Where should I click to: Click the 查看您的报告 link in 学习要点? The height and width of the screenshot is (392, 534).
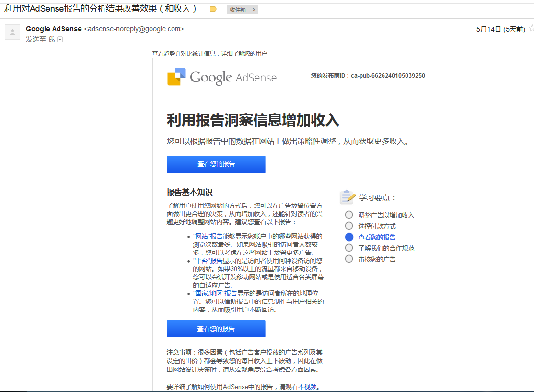(x=377, y=237)
